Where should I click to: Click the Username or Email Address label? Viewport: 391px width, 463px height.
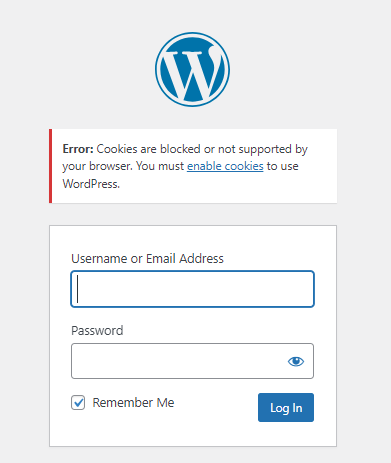(x=147, y=259)
